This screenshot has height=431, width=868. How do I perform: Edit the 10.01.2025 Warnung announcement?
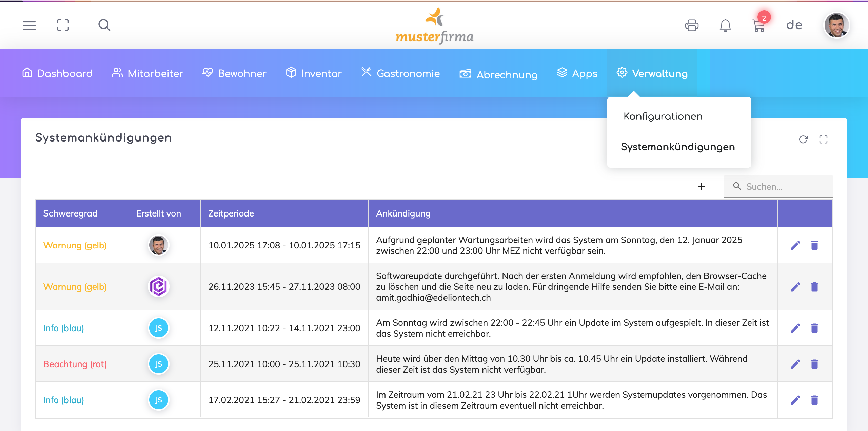coord(795,245)
